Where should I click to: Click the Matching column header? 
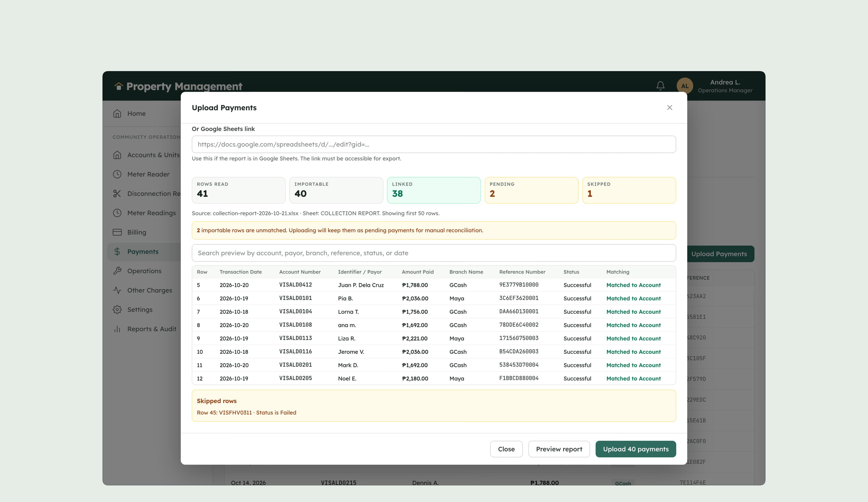(x=618, y=272)
